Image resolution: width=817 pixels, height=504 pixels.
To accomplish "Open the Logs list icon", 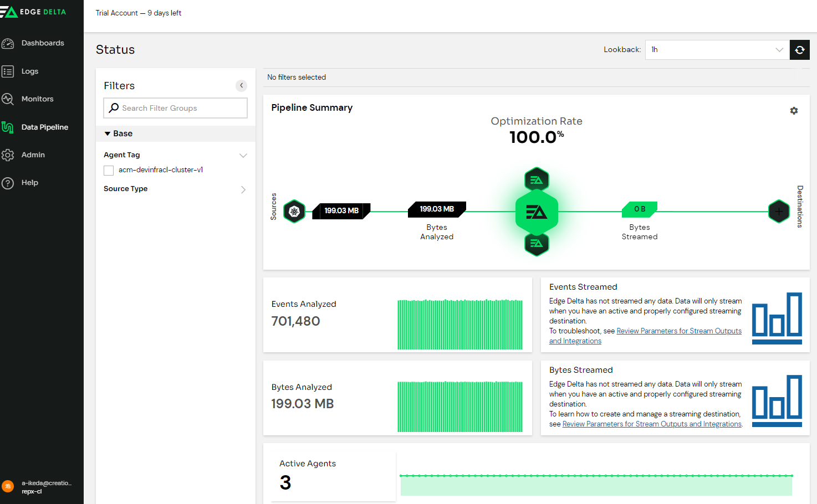I will (8, 71).
